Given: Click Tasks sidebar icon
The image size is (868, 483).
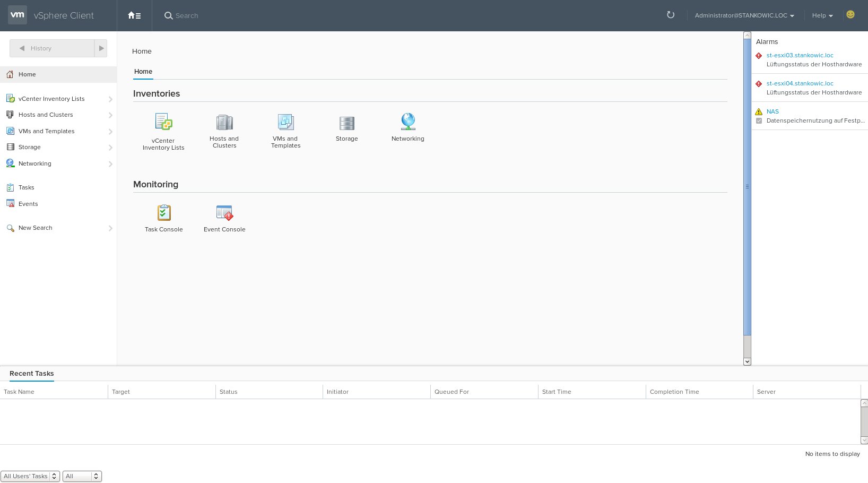Looking at the screenshot, I should click(10, 187).
